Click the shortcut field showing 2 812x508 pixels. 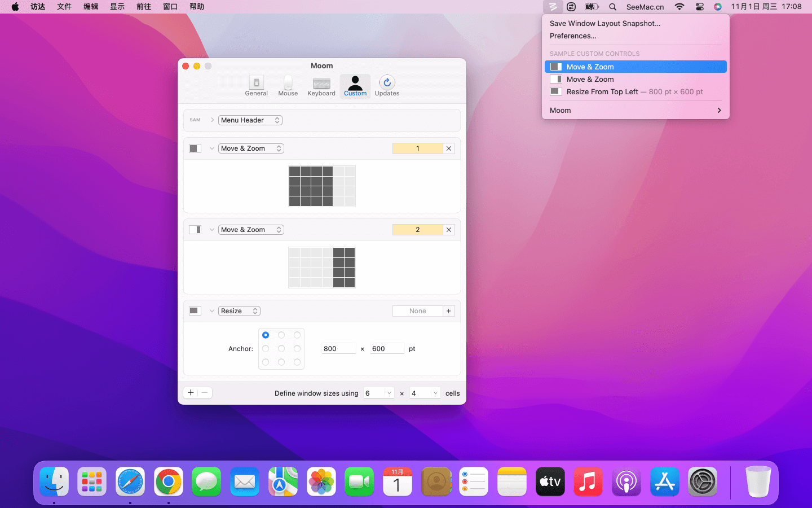pos(418,230)
